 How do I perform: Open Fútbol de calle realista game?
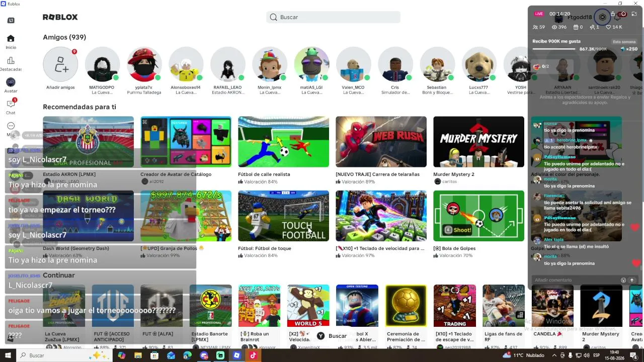coord(284,142)
